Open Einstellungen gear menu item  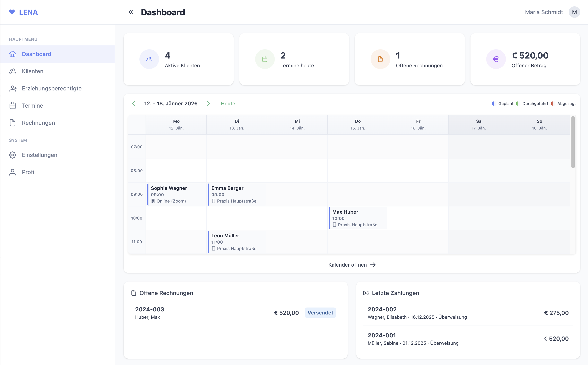coord(39,155)
